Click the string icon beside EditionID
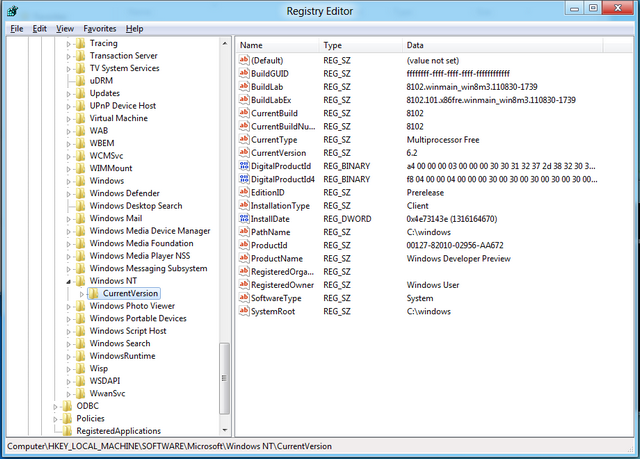Viewport: 640px width, 459px height. [x=244, y=192]
